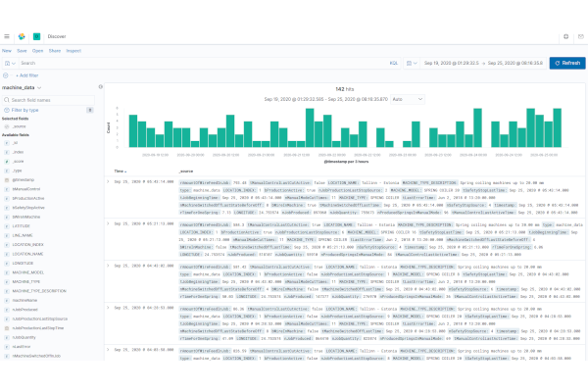
Task: Sort by the Time column header
Action: click(x=120, y=171)
